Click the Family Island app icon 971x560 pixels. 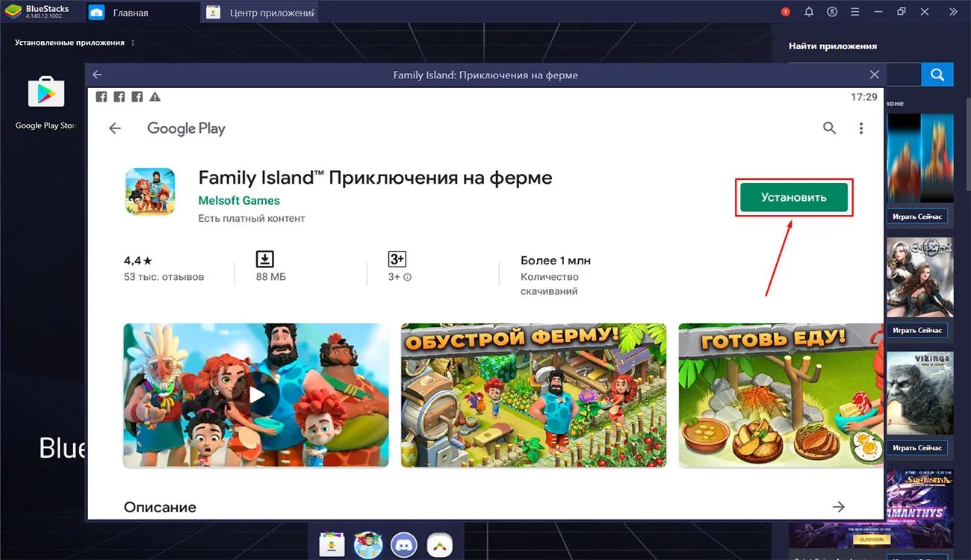150,192
